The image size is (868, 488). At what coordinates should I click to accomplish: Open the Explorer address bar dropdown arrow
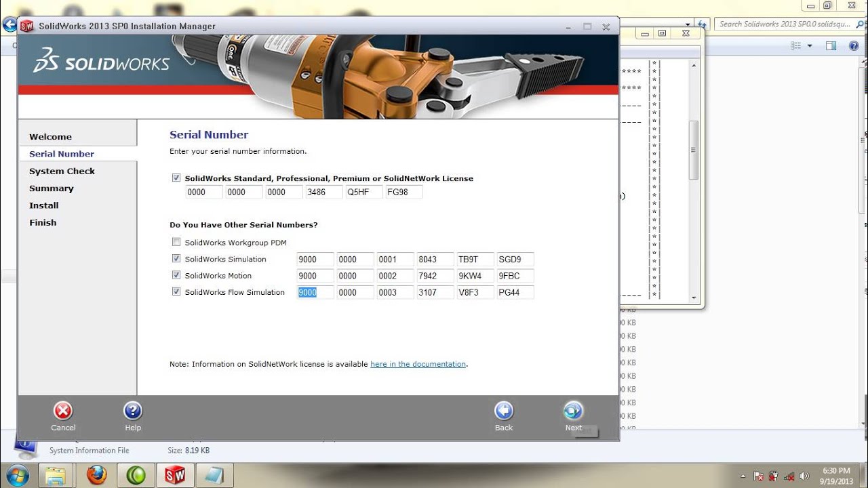click(x=689, y=24)
